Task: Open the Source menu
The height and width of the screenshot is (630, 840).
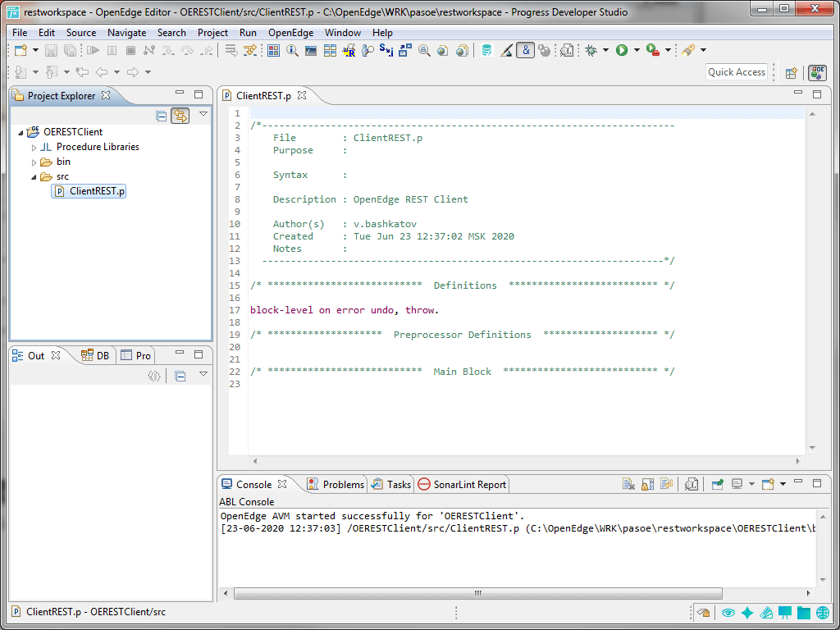Action: pyautogui.click(x=81, y=33)
